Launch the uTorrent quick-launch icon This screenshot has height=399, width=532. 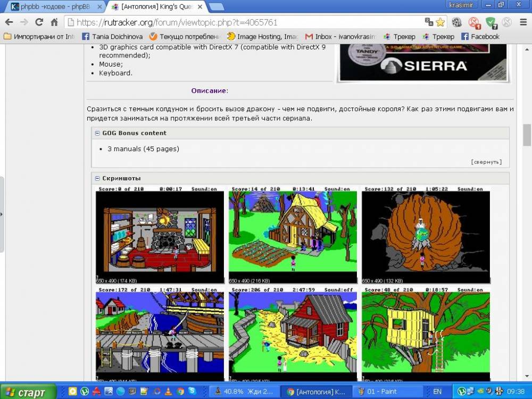tap(84, 391)
